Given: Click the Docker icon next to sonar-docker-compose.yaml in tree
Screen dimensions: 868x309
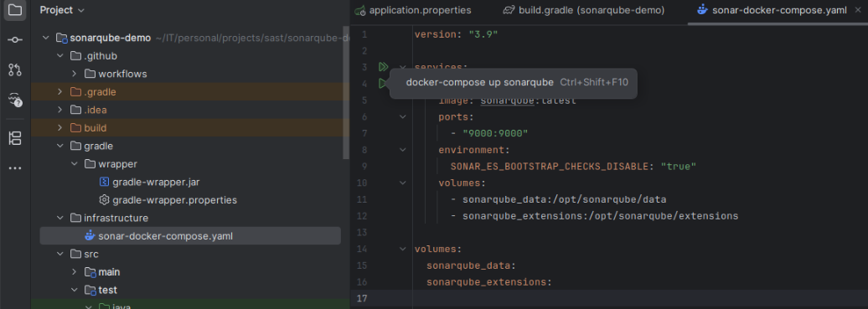Looking at the screenshot, I should pos(90,236).
